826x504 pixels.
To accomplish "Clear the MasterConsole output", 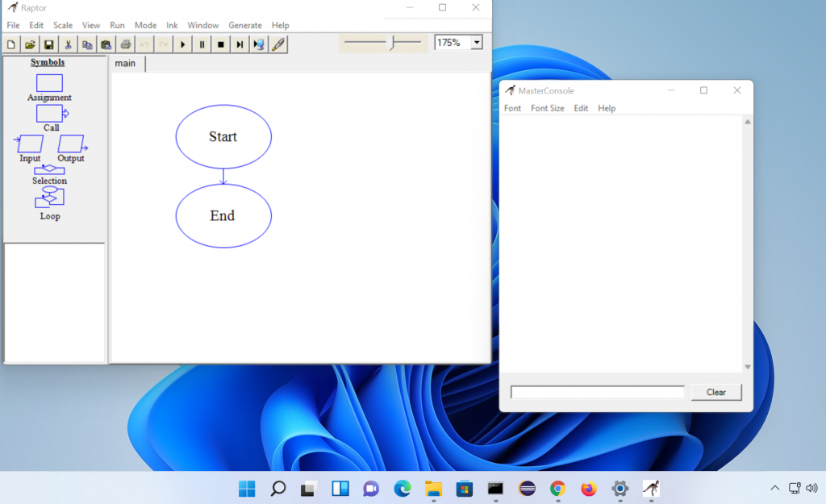I will point(715,392).
